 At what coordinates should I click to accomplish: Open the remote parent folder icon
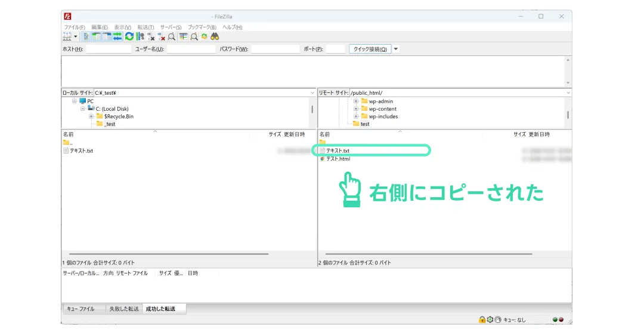point(323,142)
